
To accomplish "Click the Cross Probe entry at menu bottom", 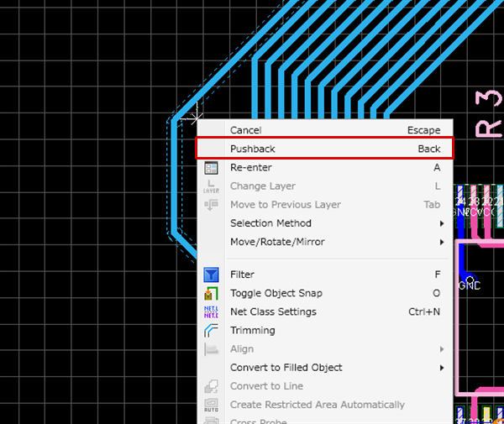I will tap(258, 420).
